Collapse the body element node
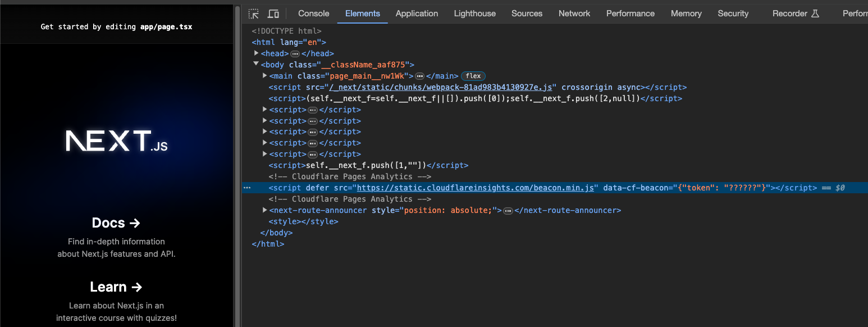The height and width of the screenshot is (327, 868). 256,65
